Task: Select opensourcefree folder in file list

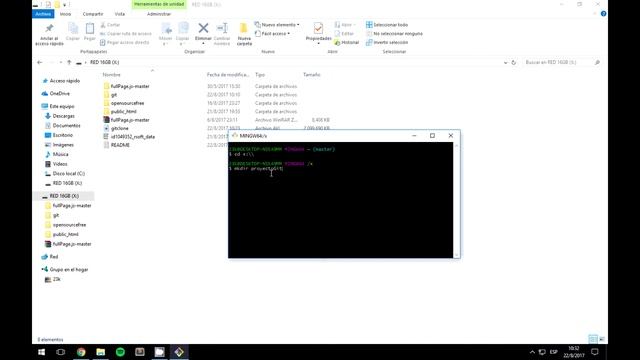Action: pyautogui.click(x=127, y=103)
